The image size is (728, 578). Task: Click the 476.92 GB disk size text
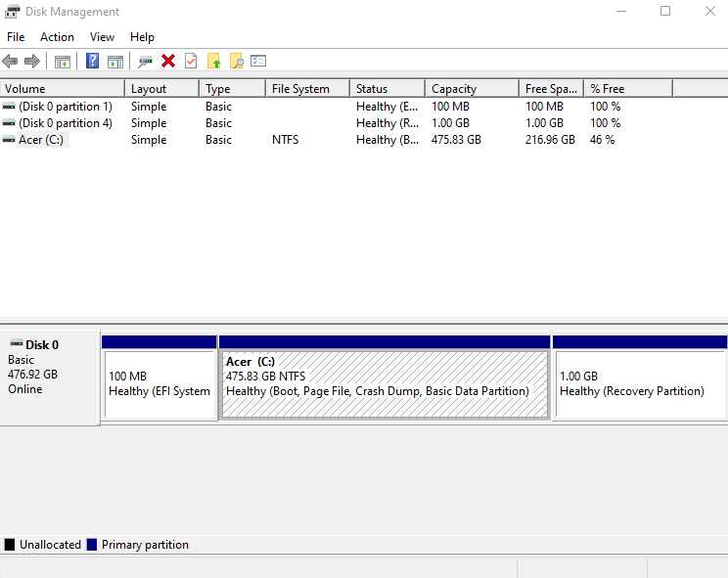tap(32, 375)
